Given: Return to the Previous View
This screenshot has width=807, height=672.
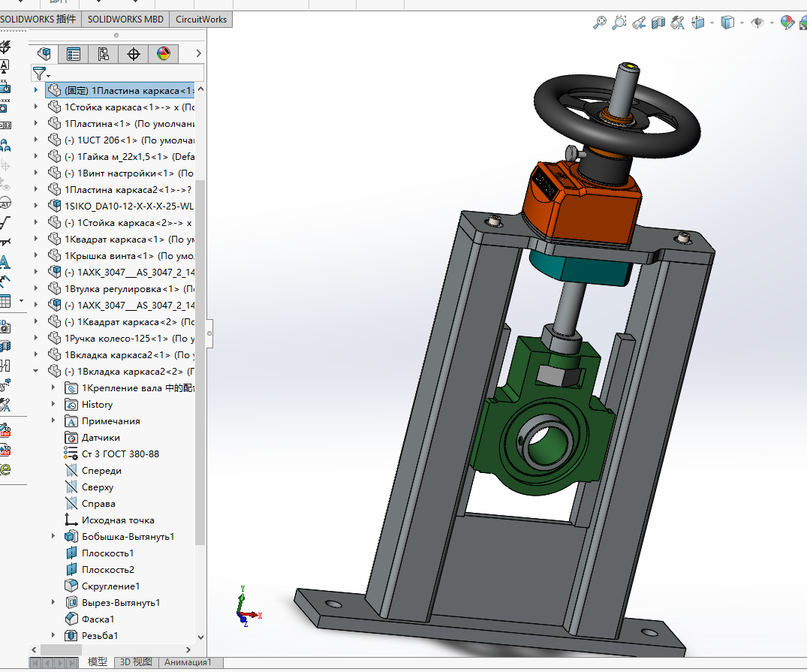Looking at the screenshot, I should point(639,23).
